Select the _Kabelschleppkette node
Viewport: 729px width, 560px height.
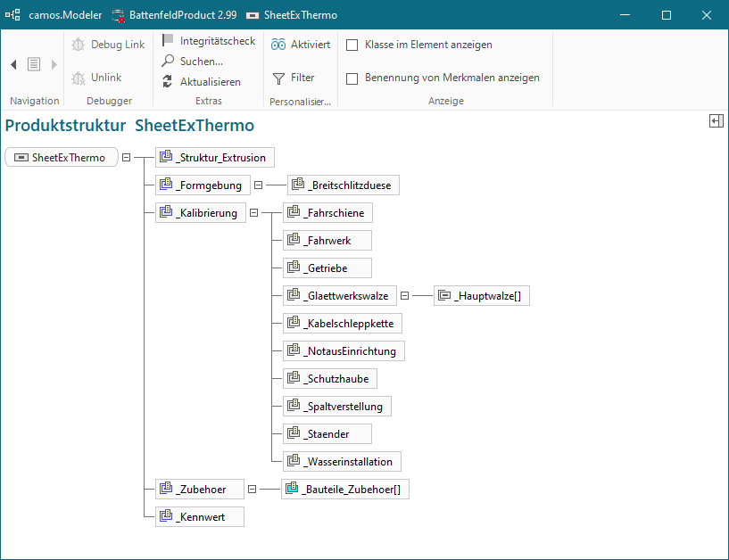click(x=343, y=324)
